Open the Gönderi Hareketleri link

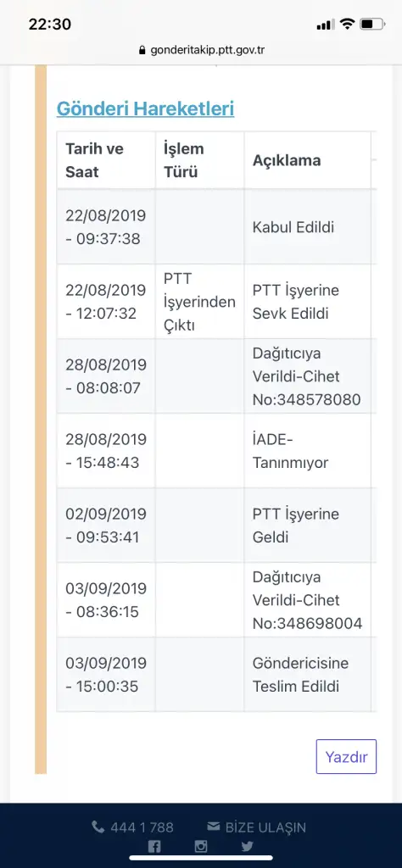point(145,108)
